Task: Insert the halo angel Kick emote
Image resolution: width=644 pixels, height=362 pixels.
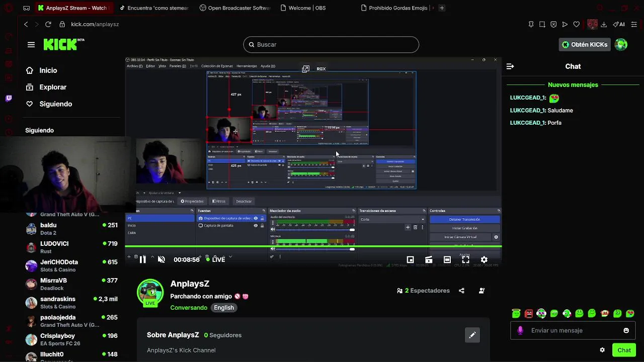Action: [x=516, y=314]
